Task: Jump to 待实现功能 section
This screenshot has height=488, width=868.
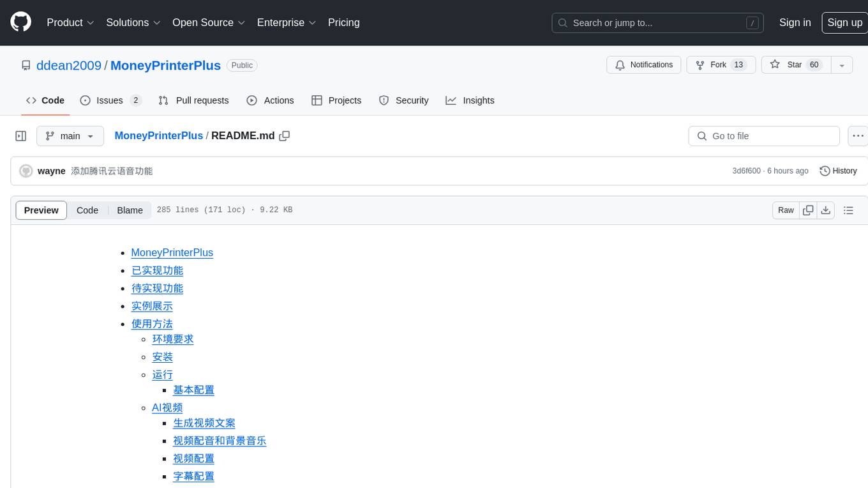Action: click(x=157, y=289)
